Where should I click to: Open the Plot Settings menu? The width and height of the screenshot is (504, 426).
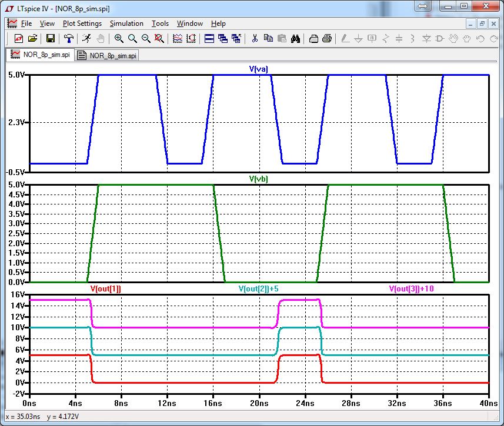(82, 24)
